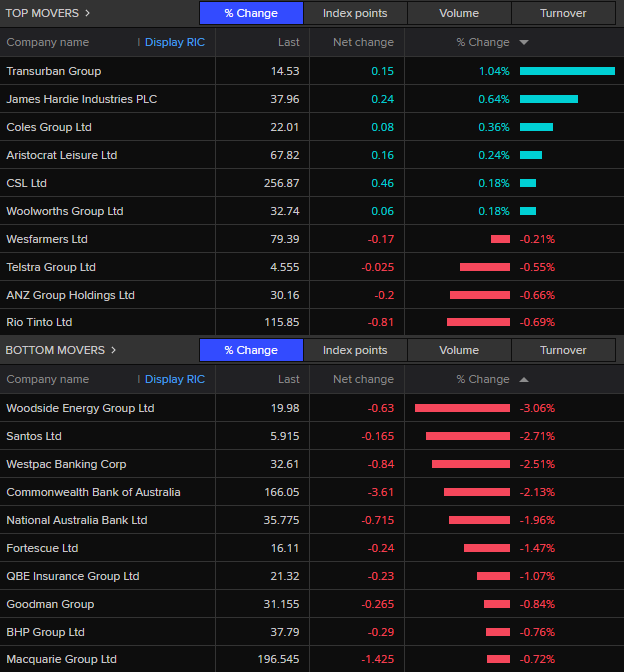Screen dimensions: 624x672
Task: Toggle Display RIC in Bottom Movers table
Action: click(x=175, y=379)
